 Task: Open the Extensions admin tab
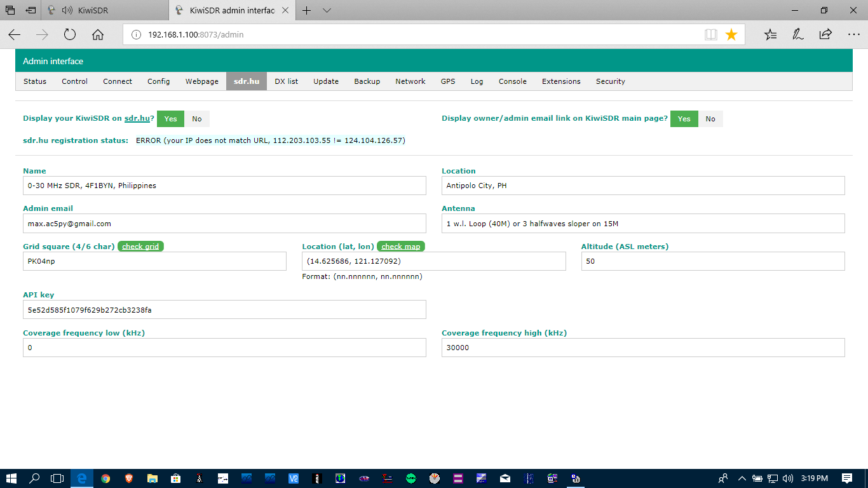561,81
